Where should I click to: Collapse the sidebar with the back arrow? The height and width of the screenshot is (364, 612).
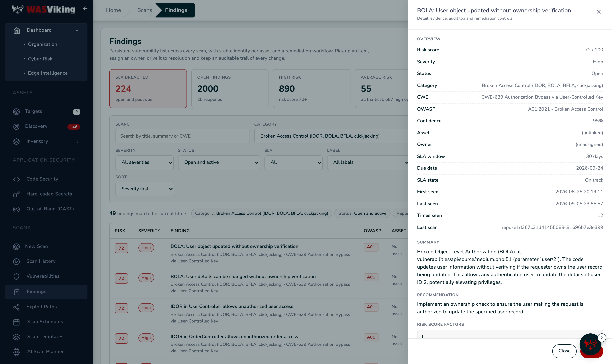coord(85,9)
